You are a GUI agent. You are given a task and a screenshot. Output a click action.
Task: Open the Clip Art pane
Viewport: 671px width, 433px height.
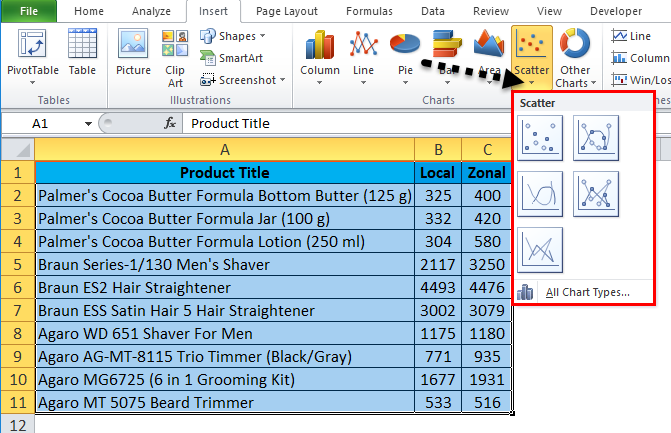[x=175, y=59]
